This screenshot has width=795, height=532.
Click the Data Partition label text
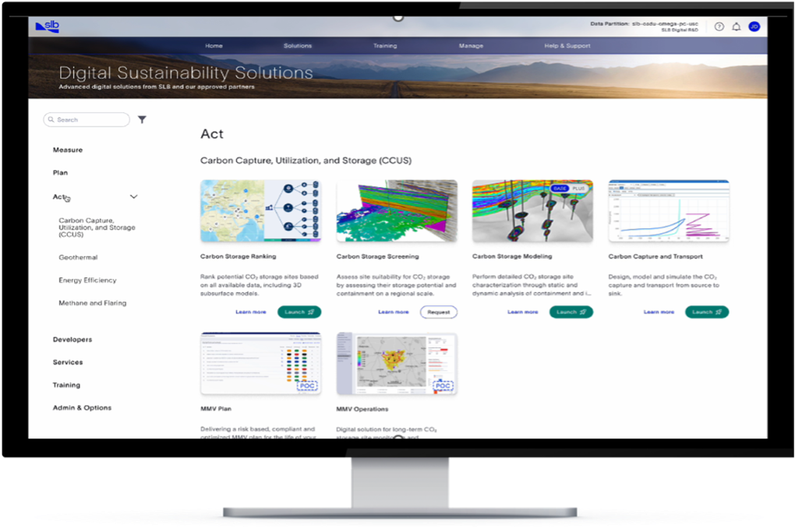click(x=609, y=24)
